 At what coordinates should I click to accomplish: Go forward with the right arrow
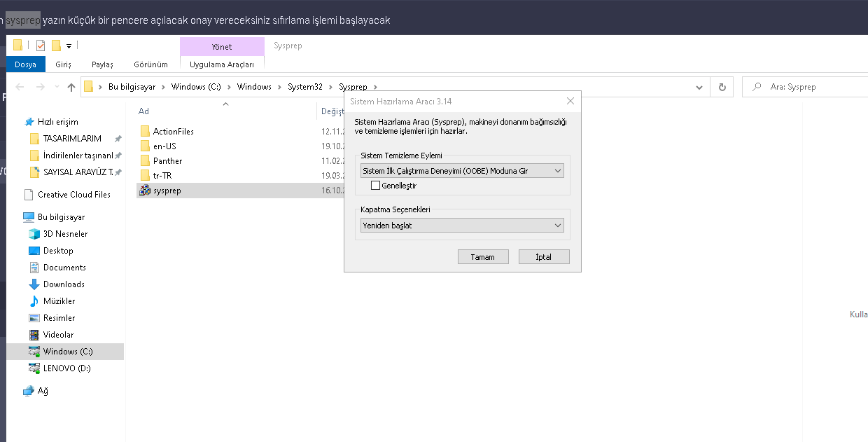40,87
